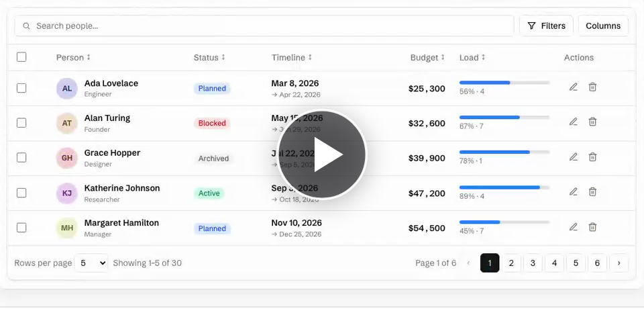Open the Rows per page dropdown
The image size is (644, 309).
coord(91,263)
